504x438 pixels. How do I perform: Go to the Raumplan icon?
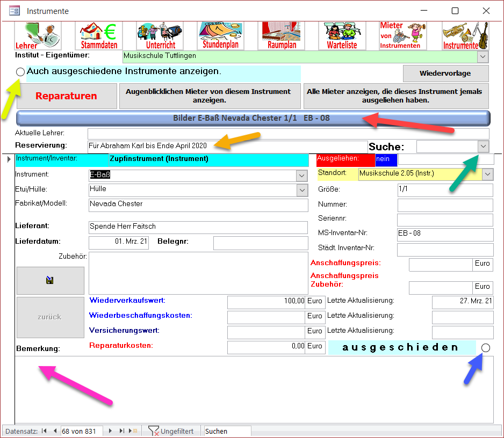pos(282,35)
